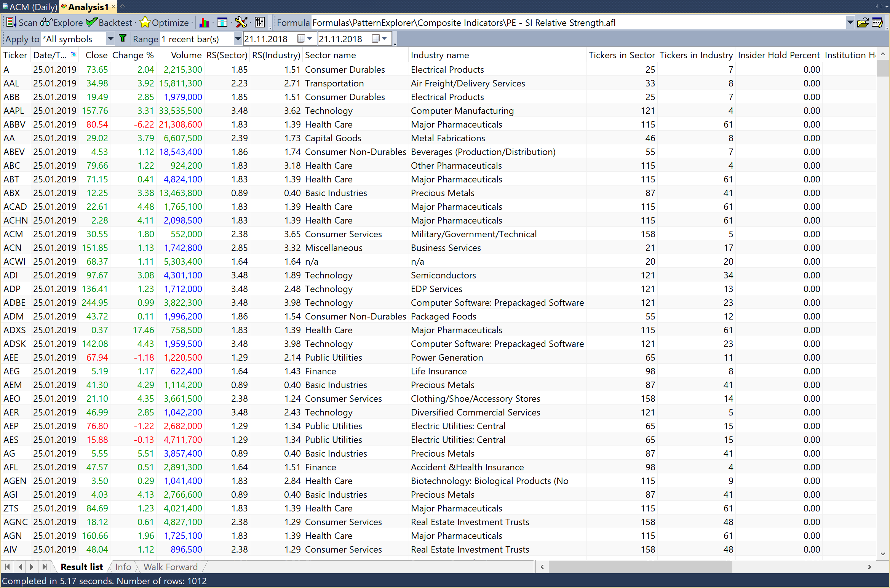Sort by the Change % column header
This screenshot has width=890, height=588.
click(x=133, y=55)
